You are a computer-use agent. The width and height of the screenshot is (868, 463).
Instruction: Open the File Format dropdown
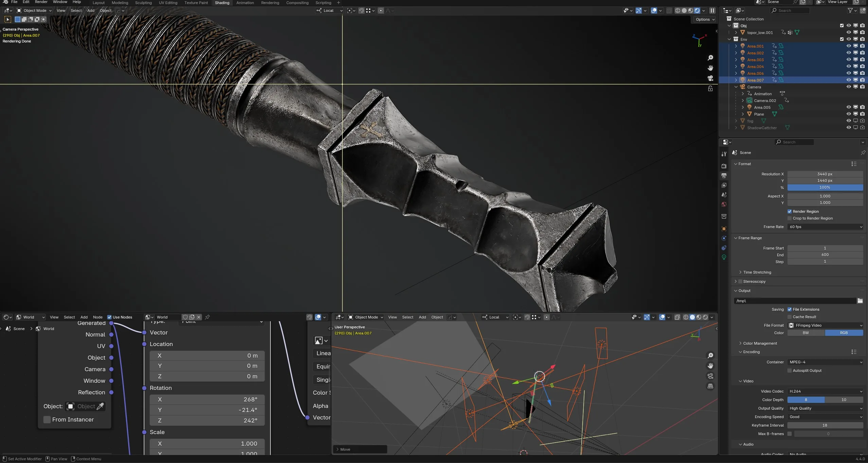click(825, 325)
